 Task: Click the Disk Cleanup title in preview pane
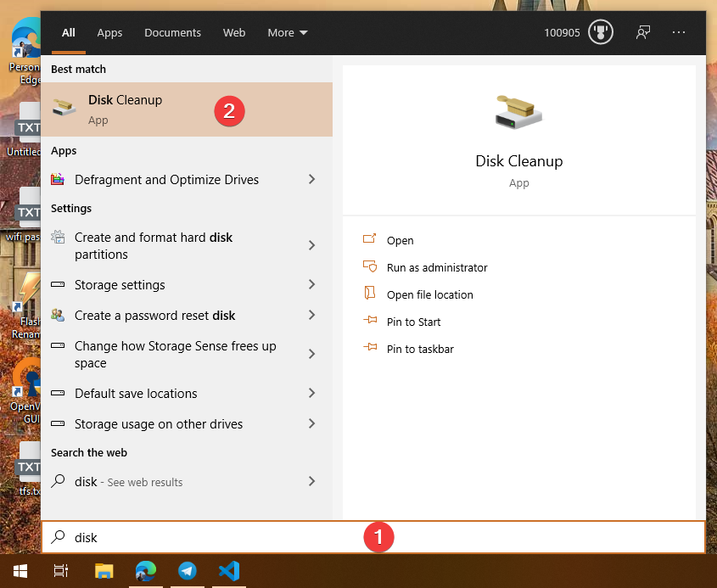tap(519, 161)
